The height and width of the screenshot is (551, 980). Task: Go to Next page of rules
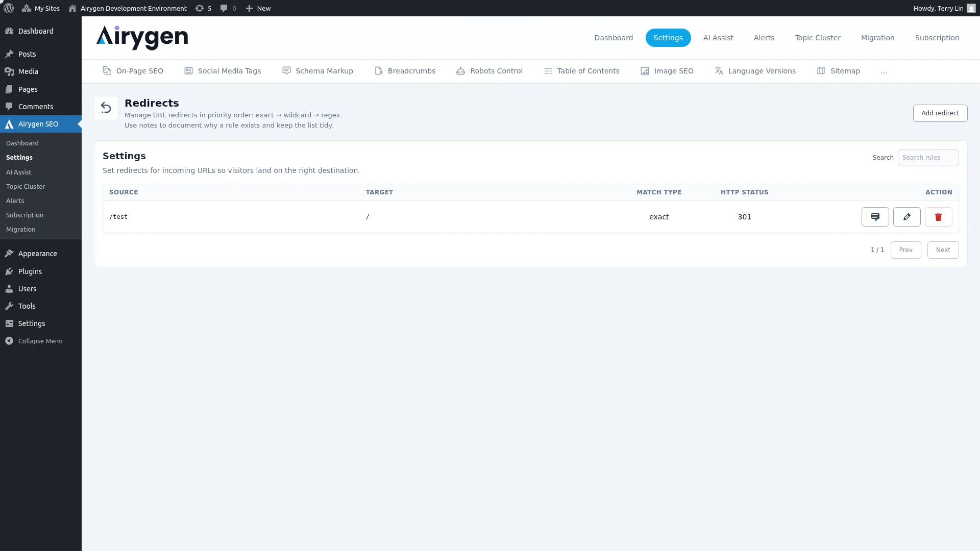943,250
